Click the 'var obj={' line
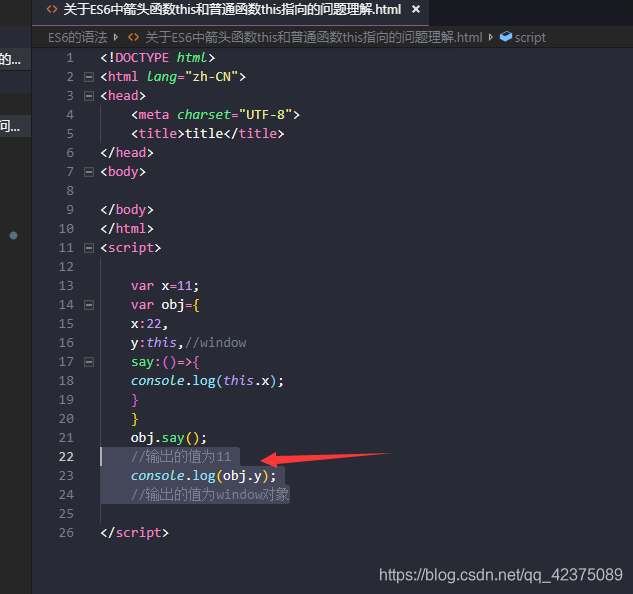The width and height of the screenshot is (633, 594). coord(165,305)
